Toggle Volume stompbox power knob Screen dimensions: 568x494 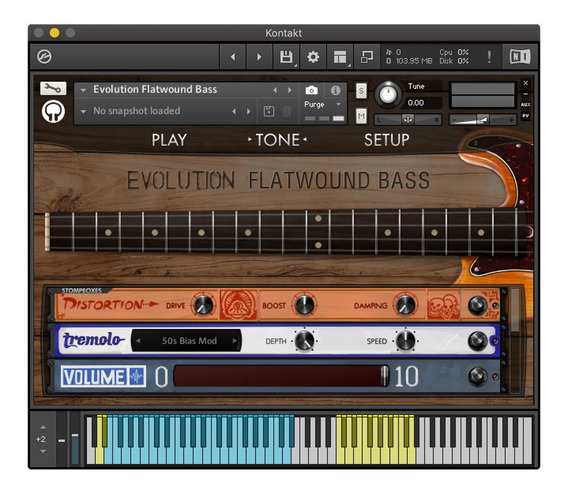478,376
